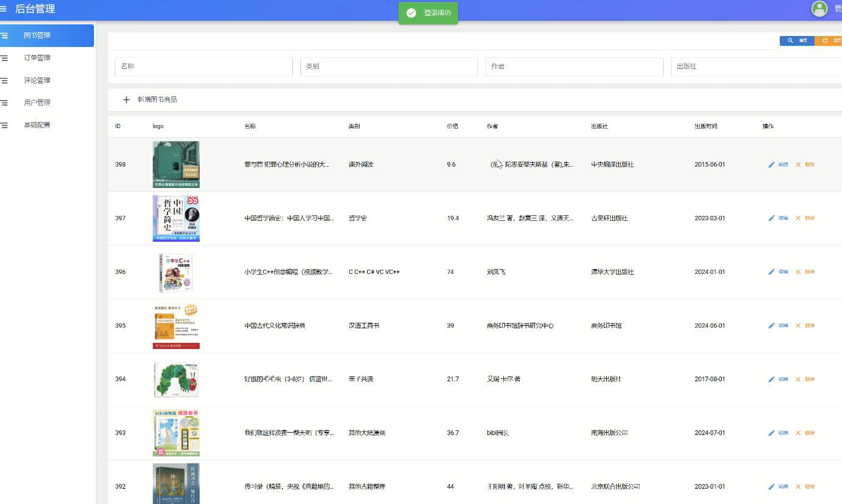Click the price cell 19.4
This screenshot has width=842, height=504.
coord(452,218)
